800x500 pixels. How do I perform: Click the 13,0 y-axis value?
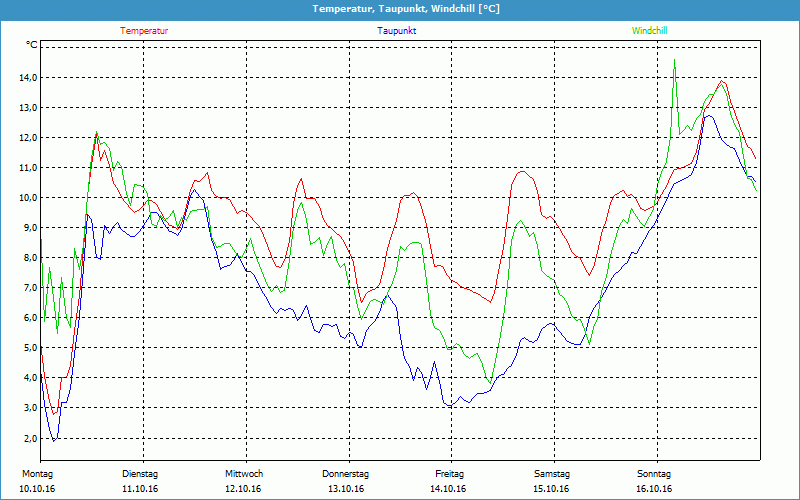tap(29, 108)
